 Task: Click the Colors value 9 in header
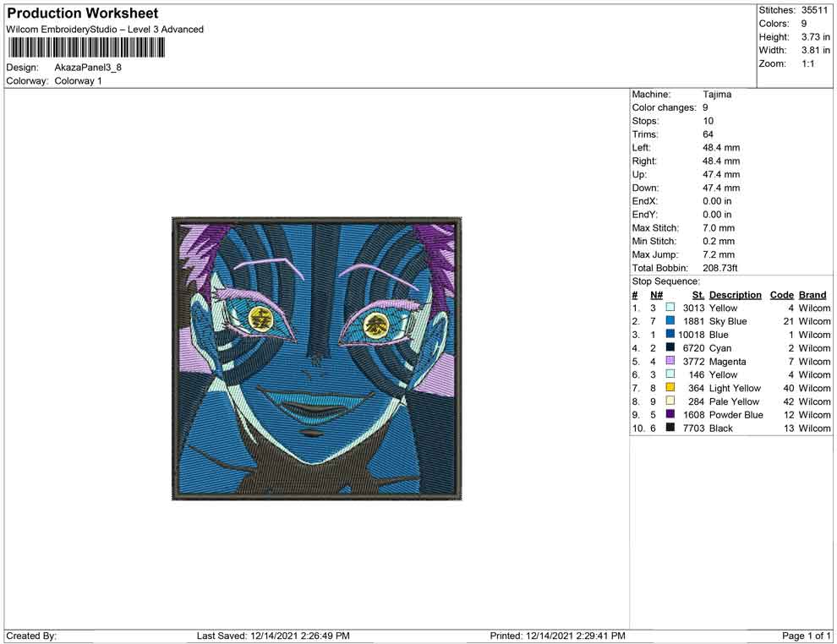(803, 24)
